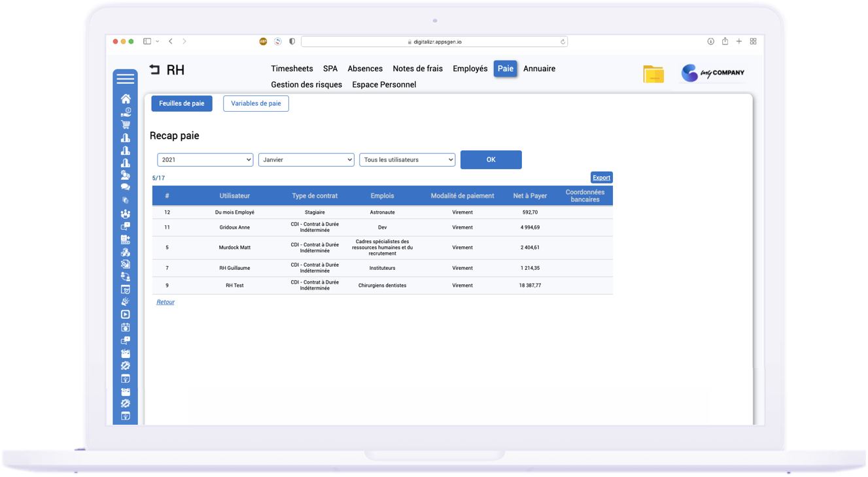Open the people exchange sidebar icon

(126, 277)
